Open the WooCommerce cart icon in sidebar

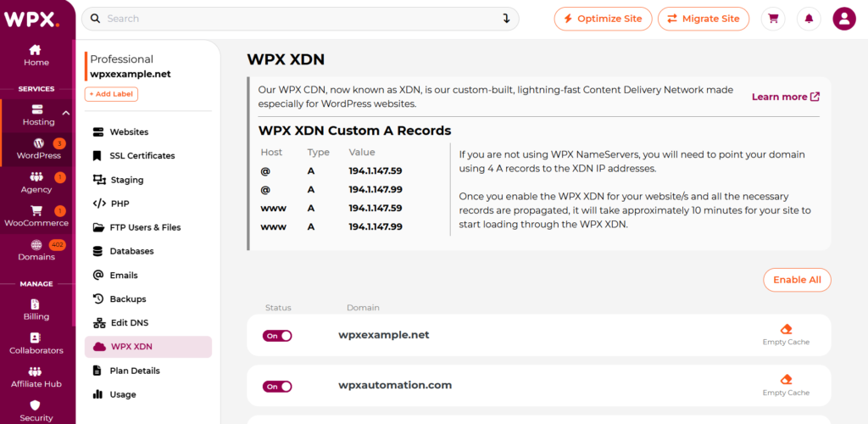(36, 211)
